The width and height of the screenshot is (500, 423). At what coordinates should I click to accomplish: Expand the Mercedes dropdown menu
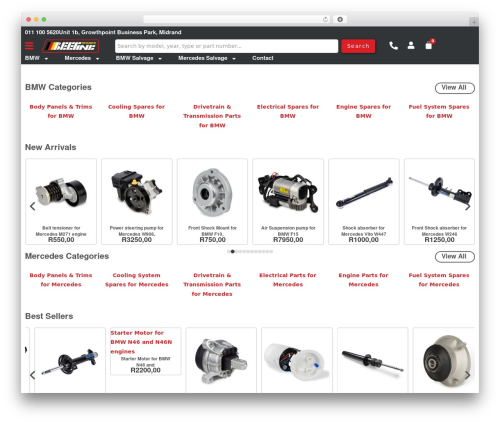pyautogui.click(x=82, y=58)
